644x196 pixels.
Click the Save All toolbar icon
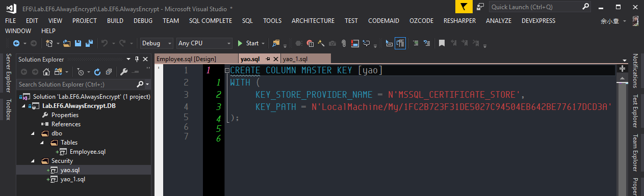(x=89, y=43)
